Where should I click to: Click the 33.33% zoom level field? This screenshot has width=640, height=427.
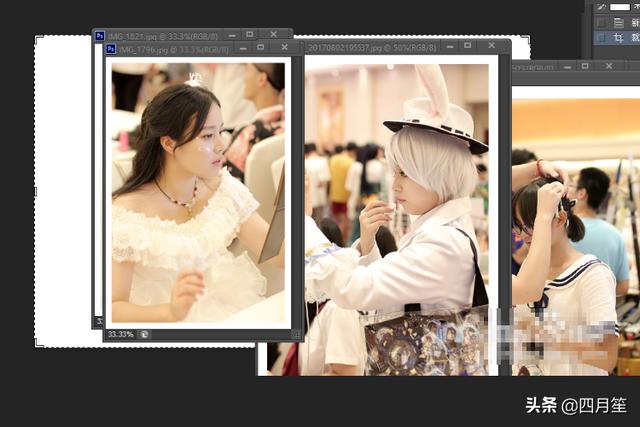(x=120, y=334)
